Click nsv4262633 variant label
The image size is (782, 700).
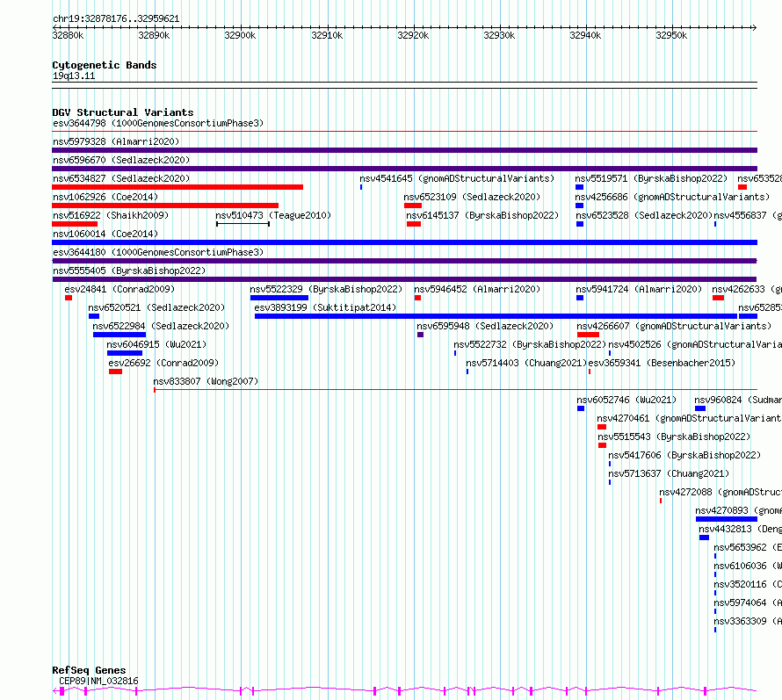pos(747,289)
